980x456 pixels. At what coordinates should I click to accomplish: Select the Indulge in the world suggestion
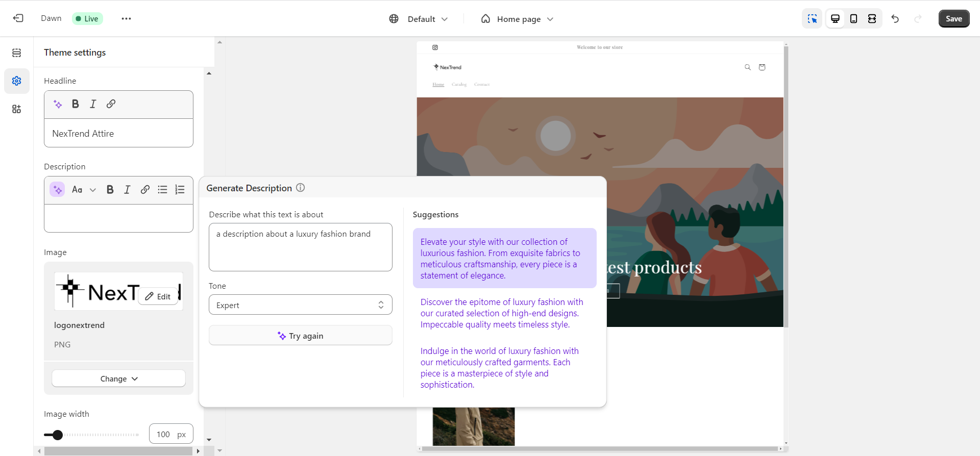click(x=504, y=368)
